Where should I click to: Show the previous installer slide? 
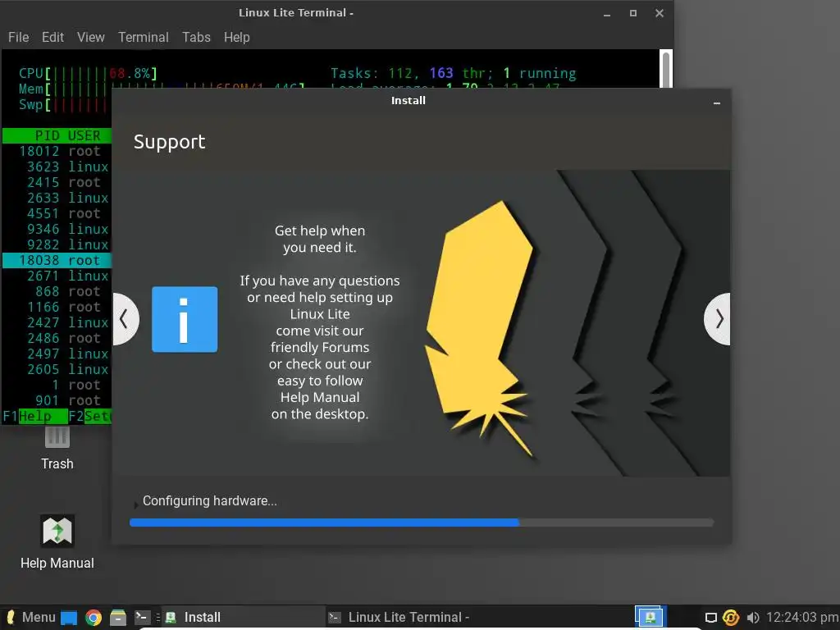[126, 319]
